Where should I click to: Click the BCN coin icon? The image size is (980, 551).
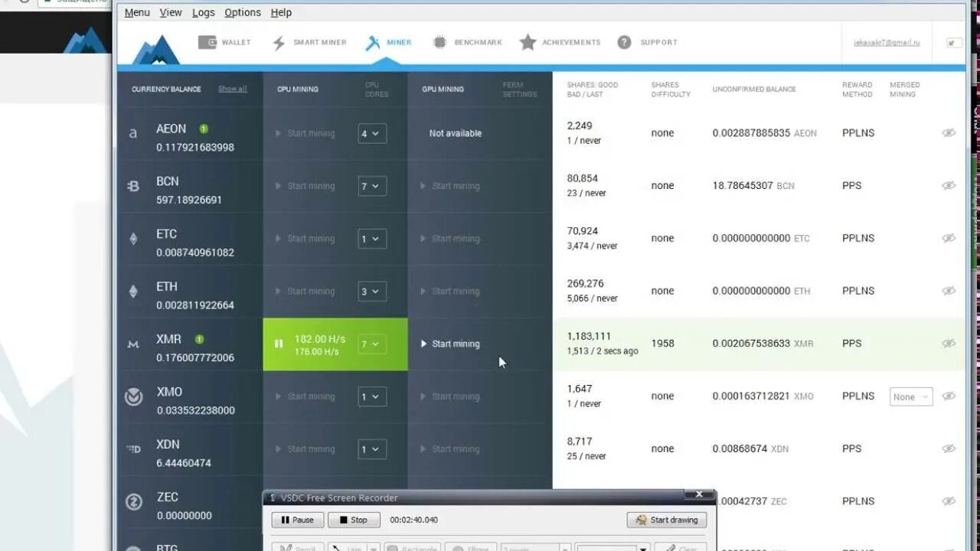point(133,186)
